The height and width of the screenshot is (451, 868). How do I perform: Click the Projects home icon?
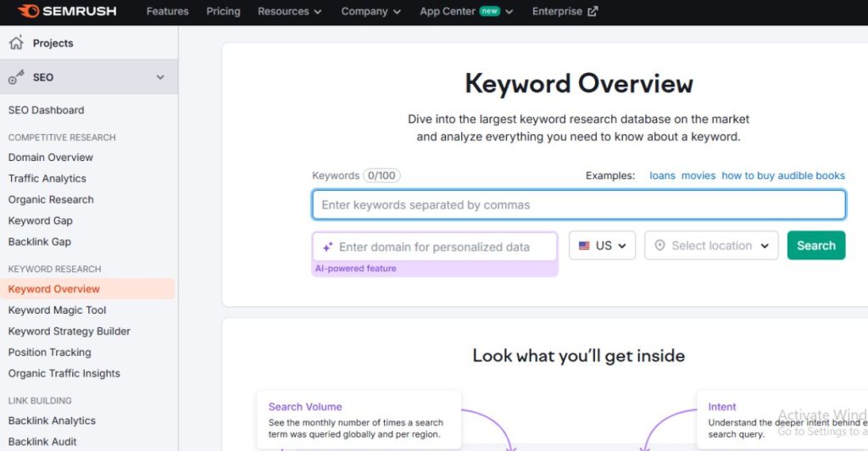click(15, 43)
